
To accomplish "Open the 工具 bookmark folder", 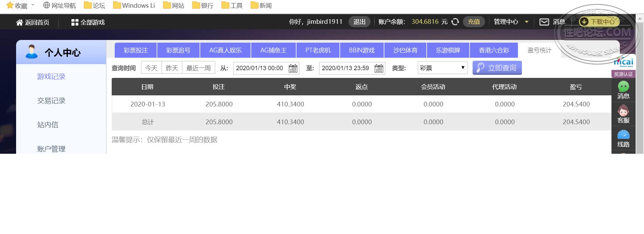I will pos(232,5).
